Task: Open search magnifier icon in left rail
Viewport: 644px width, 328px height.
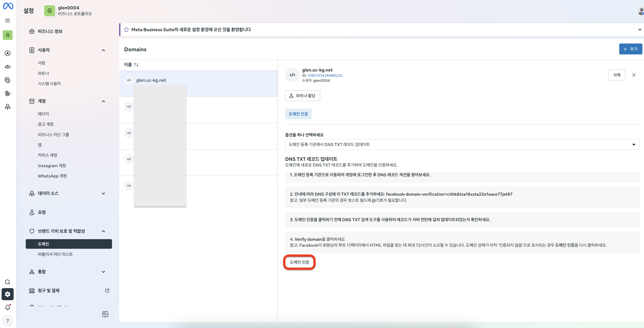Action: click(8, 282)
